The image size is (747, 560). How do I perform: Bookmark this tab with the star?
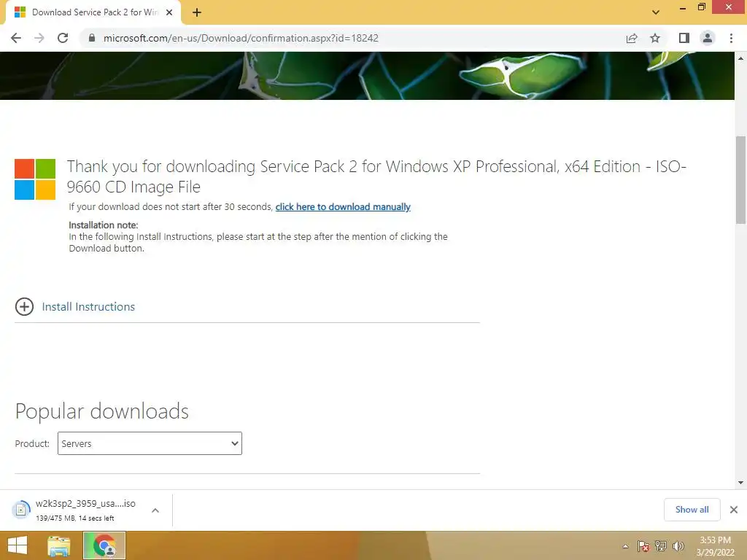point(655,38)
